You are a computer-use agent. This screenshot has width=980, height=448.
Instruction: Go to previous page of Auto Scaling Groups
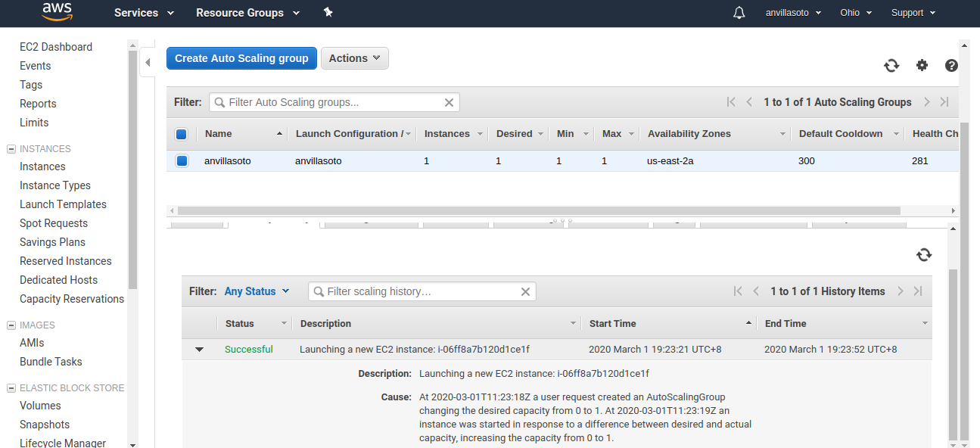point(749,102)
